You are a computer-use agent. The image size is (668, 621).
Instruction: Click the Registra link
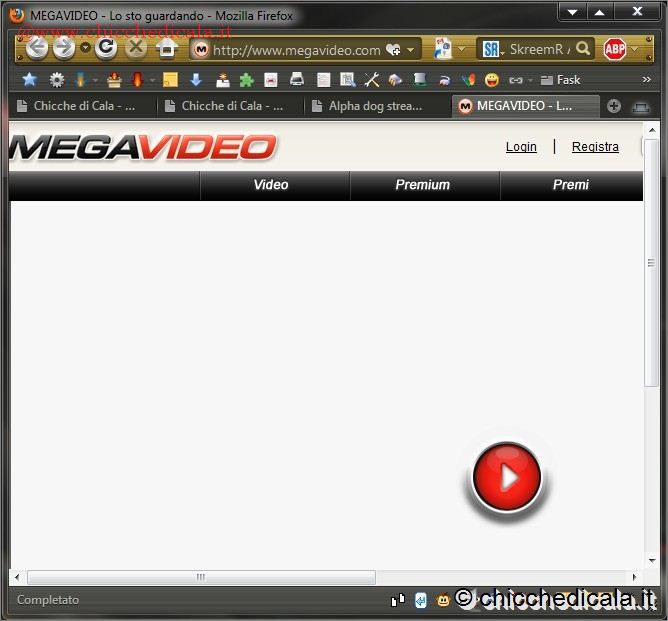[x=595, y=147]
